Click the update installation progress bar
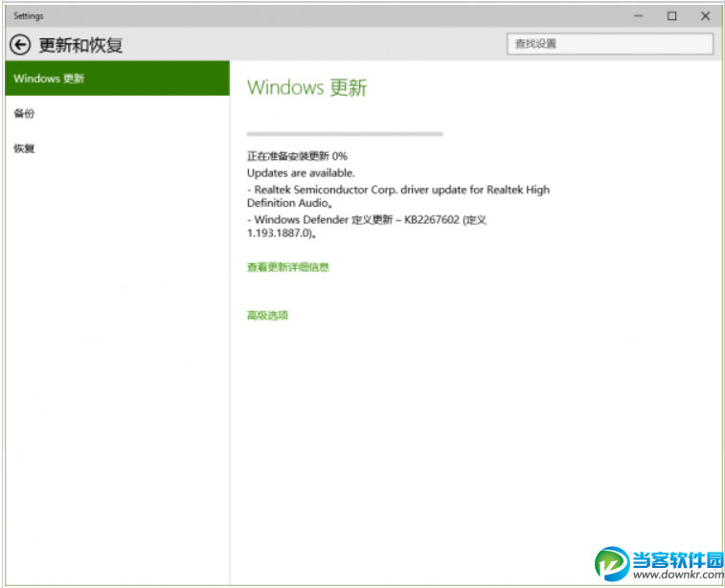Screen dimensions: 725x588 [345, 134]
